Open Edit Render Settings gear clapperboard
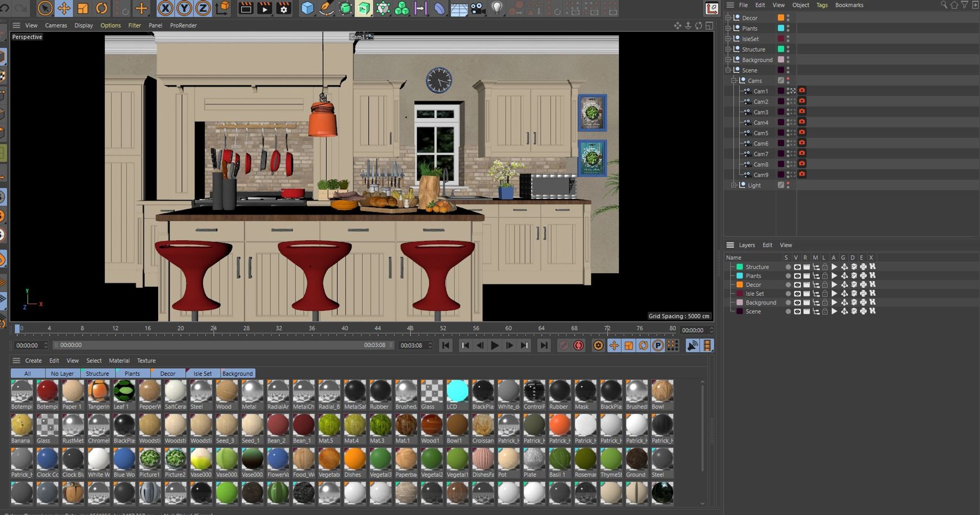Viewport: 980px width, 515px height. pyautogui.click(x=284, y=8)
